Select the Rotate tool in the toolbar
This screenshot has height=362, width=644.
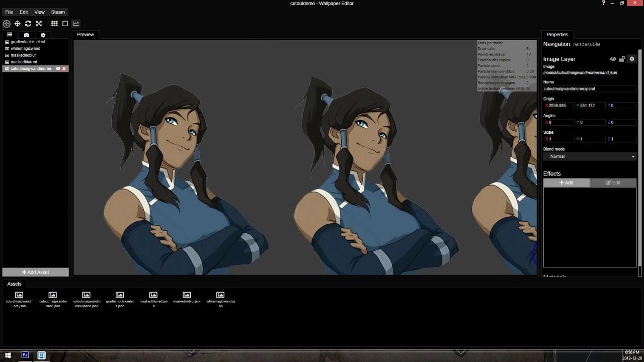coord(28,24)
